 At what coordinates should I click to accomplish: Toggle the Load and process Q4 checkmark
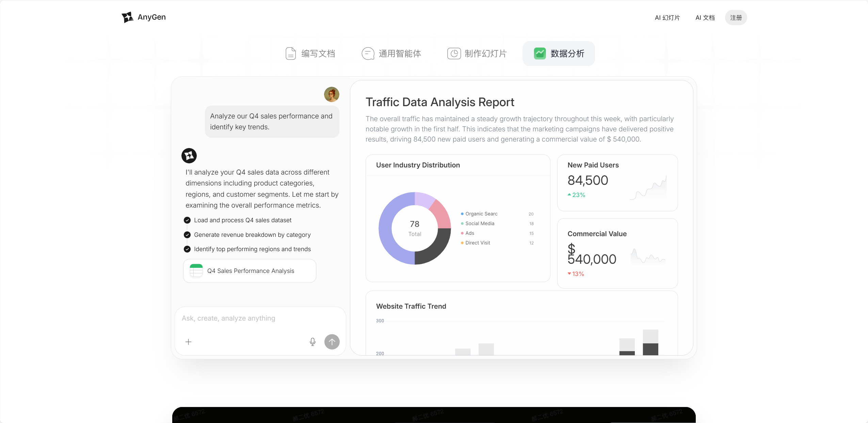187,220
